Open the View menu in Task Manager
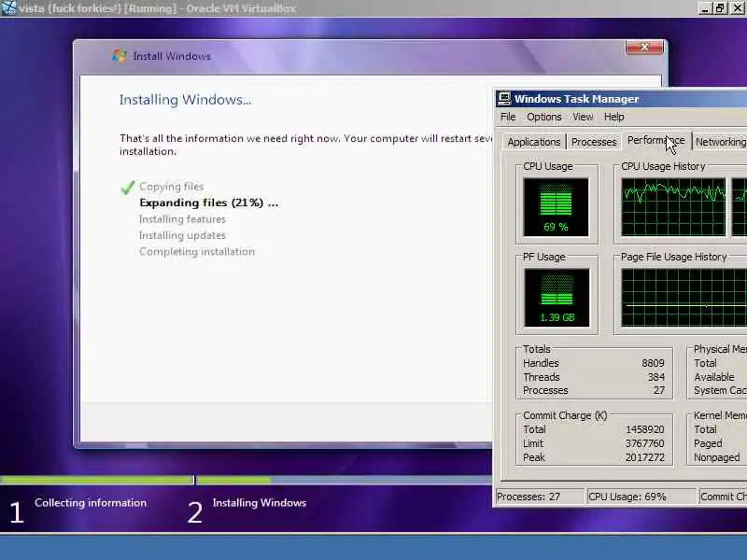The height and width of the screenshot is (560, 747). [583, 117]
